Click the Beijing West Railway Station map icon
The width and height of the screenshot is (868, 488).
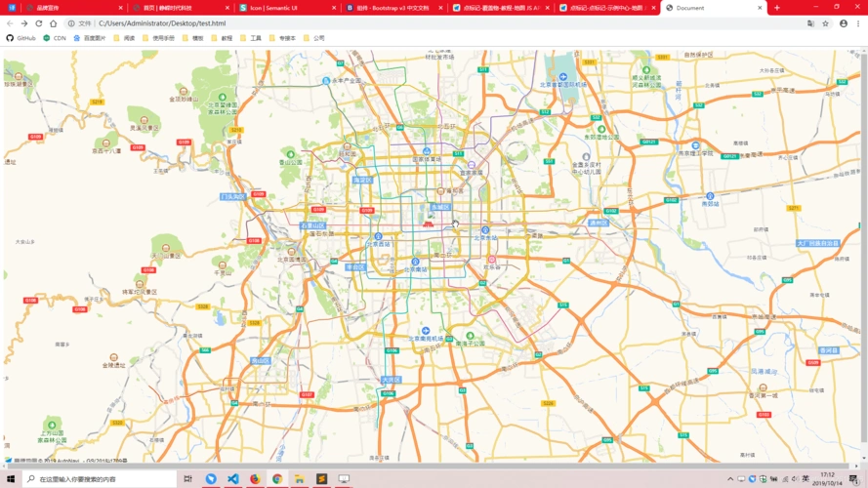click(379, 236)
